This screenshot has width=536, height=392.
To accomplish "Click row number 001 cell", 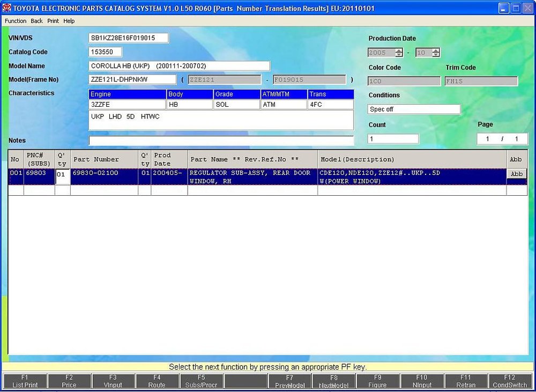I will click(x=16, y=177).
